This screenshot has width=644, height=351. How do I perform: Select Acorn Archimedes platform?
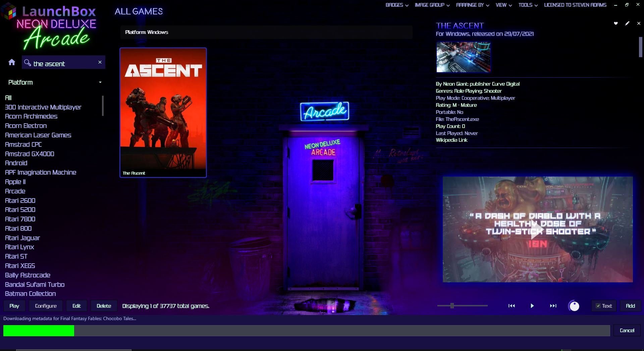[x=31, y=116]
